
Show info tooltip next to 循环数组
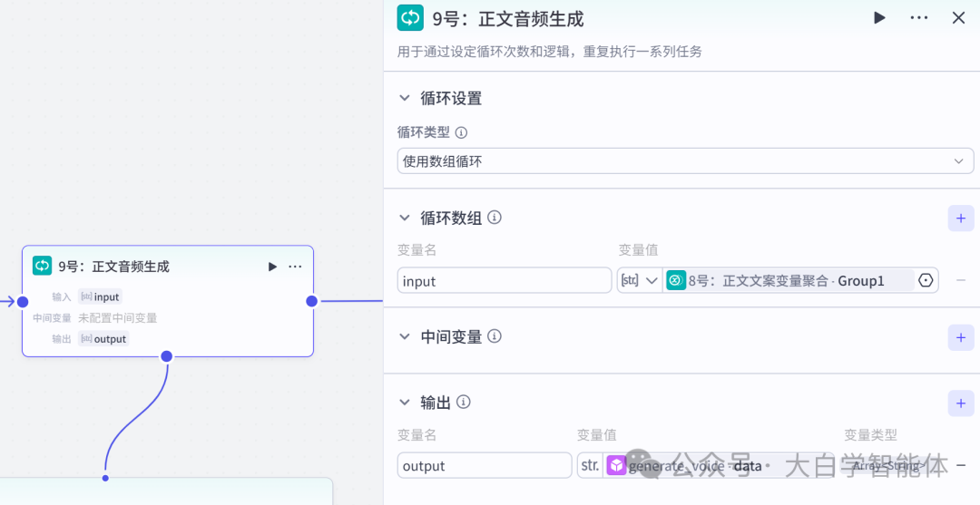[495, 218]
